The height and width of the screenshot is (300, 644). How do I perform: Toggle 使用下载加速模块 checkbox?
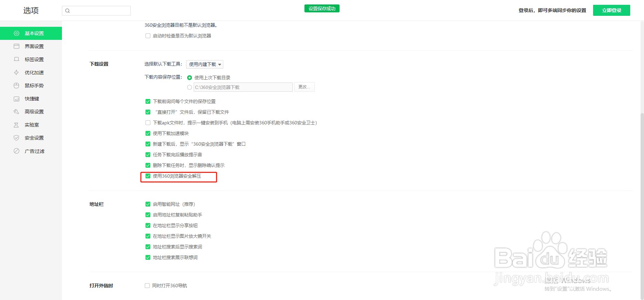pos(148,133)
